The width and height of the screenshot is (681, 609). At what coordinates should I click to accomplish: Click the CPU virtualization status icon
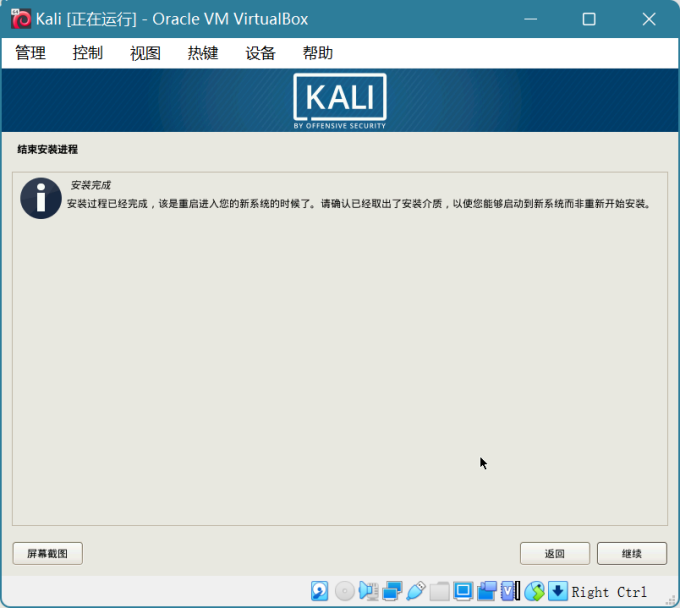pyautogui.click(x=510, y=591)
